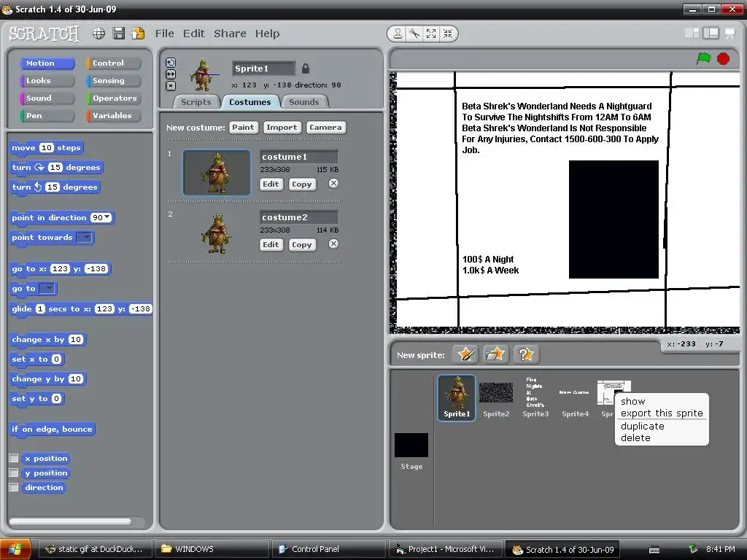Screen dimensions: 747x560
Task: Paint a new sprite
Action: [x=465, y=354]
